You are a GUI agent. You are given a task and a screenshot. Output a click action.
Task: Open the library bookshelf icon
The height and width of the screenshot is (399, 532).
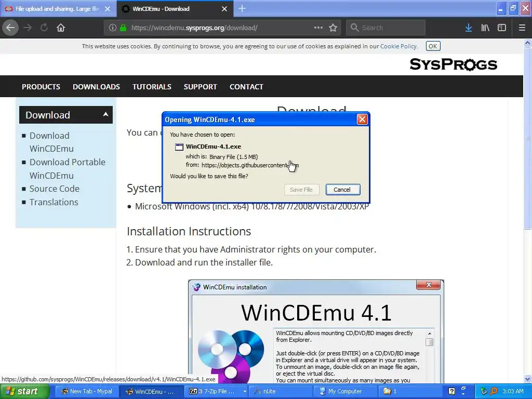coord(485,28)
